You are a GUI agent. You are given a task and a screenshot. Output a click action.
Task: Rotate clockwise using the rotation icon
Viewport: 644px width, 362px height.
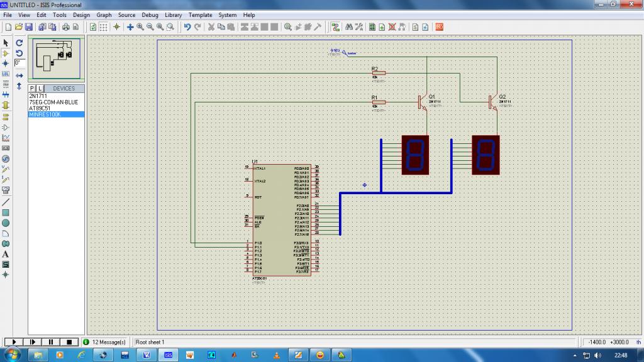(x=19, y=43)
